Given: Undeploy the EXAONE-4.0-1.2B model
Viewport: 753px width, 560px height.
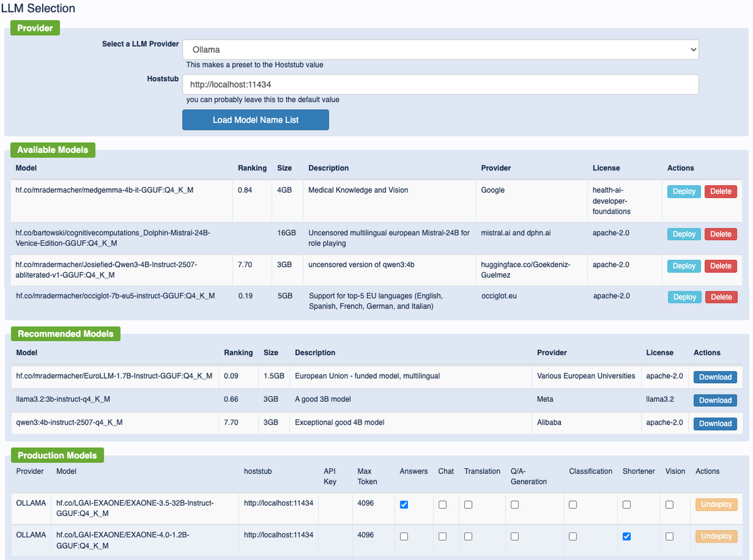Looking at the screenshot, I should coord(716,536).
